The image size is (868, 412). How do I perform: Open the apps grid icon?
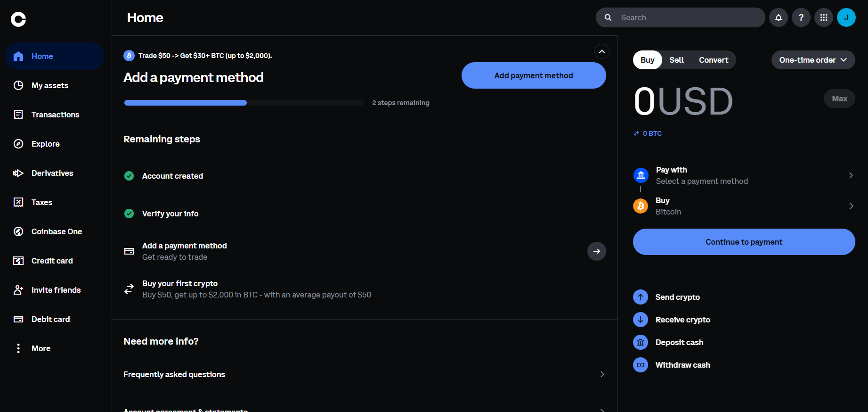pos(824,17)
